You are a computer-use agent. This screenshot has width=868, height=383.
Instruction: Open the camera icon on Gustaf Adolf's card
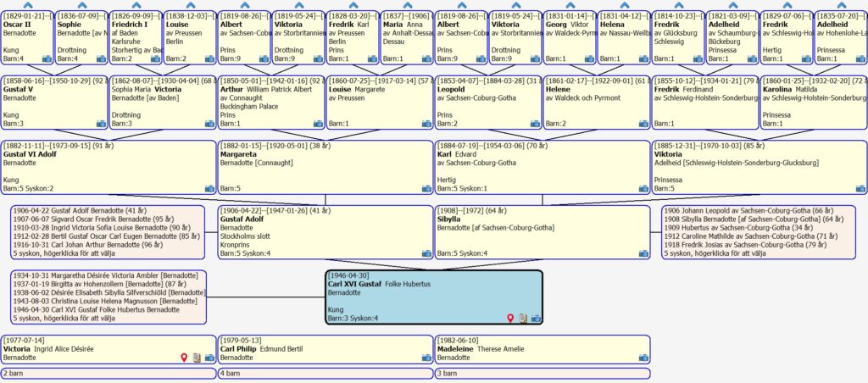coord(427,254)
